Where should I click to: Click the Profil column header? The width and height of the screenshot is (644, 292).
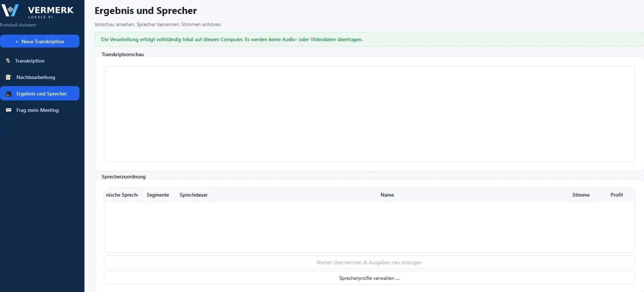[x=616, y=195]
